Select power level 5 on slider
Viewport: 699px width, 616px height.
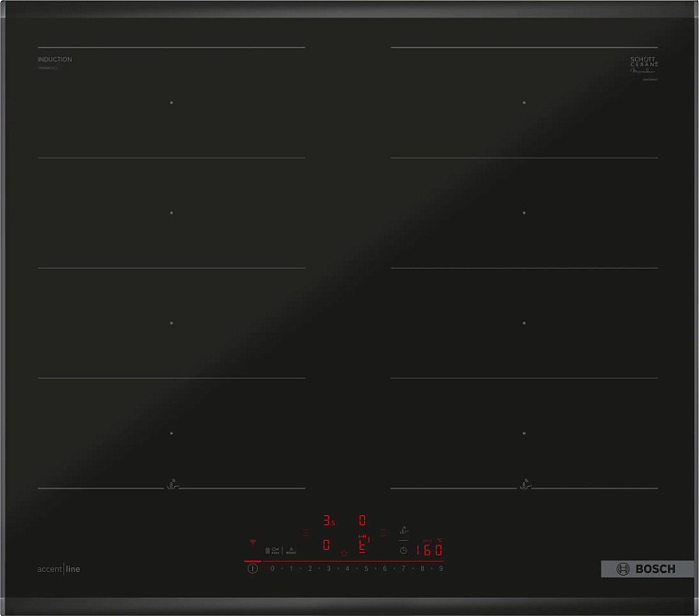point(366,568)
